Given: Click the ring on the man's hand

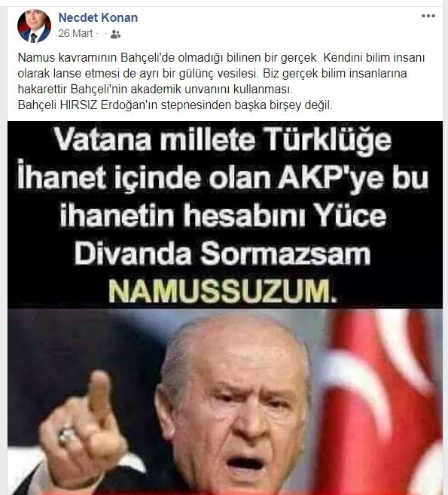Looking at the screenshot, I should coord(68,434).
